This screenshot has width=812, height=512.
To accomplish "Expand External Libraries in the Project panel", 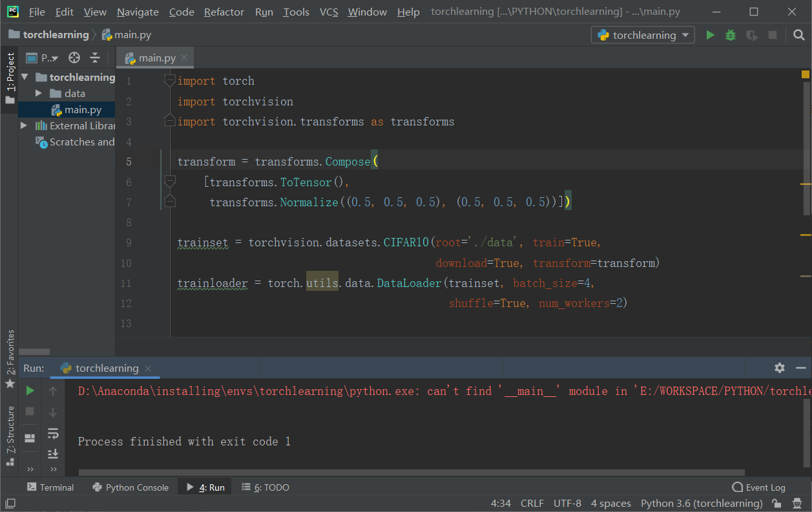I will 24,125.
